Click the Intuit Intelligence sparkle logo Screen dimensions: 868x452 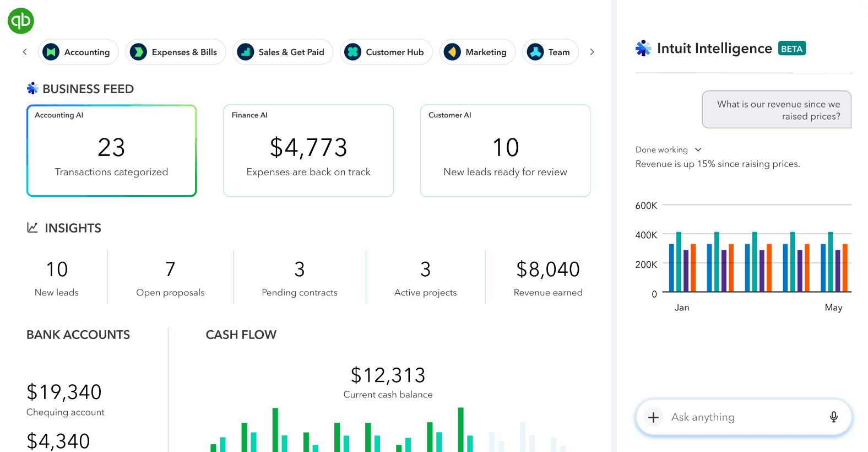coord(643,49)
